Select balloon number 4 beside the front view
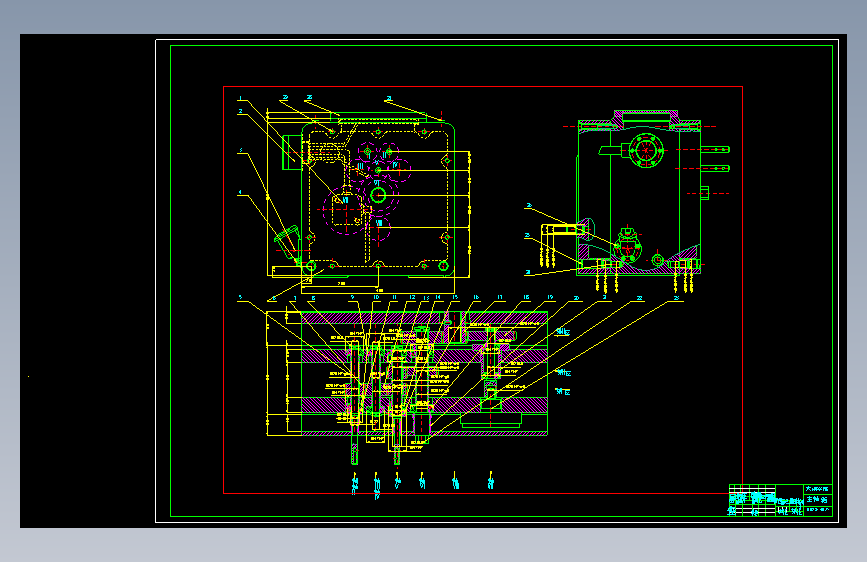The image size is (867, 562). (240, 192)
